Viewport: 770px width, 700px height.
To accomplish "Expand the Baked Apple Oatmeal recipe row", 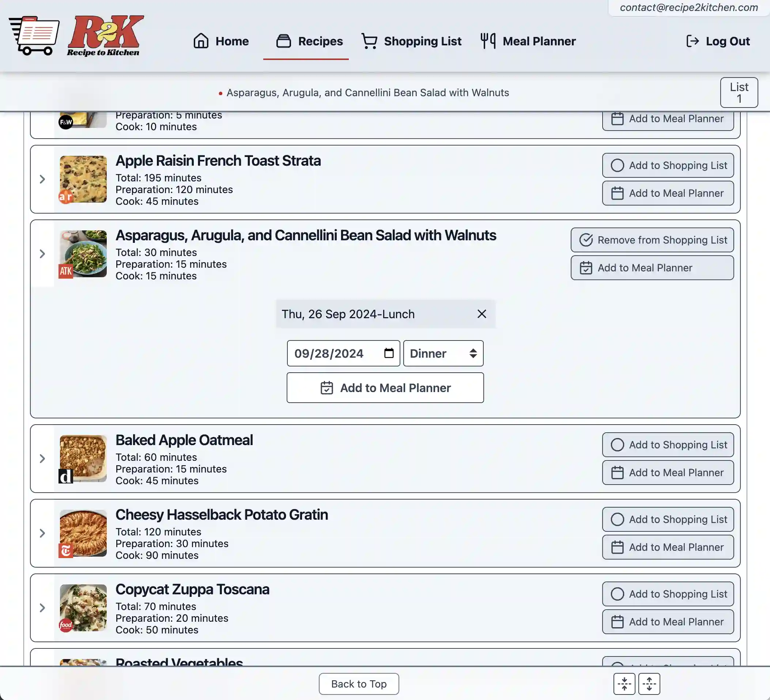I will [42, 458].
